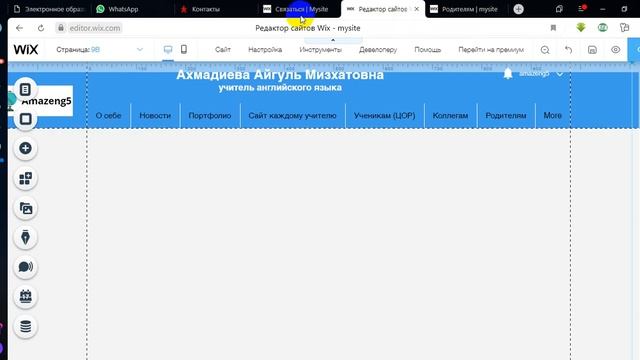Open the browser tab overview icon
640x360 pixels.
pos(559,9)
